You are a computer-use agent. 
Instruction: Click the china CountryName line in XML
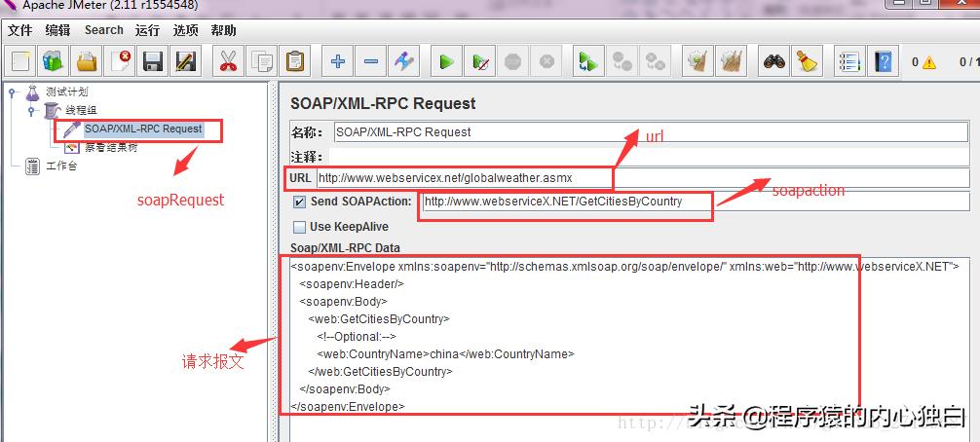pyautogui.click(x=445, y=354)
